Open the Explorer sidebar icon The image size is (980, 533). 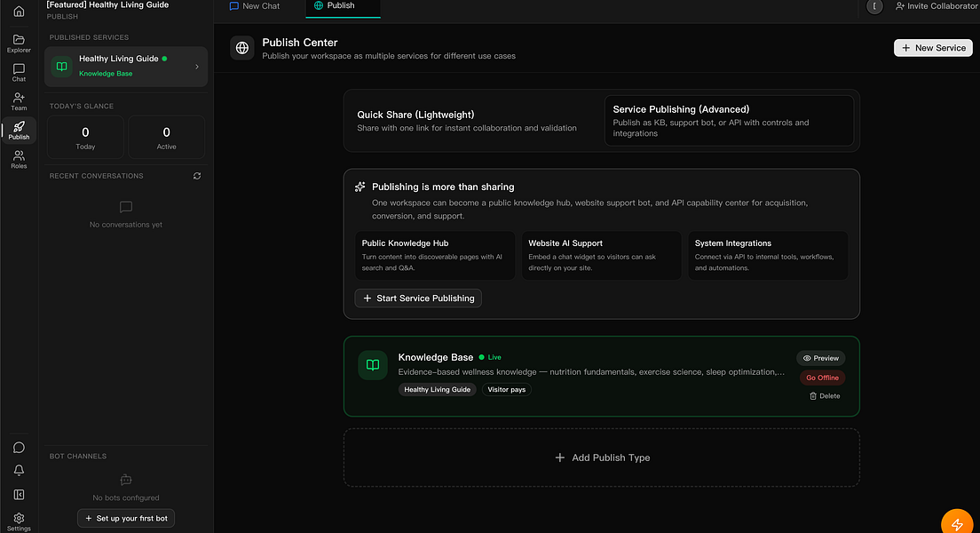[19, 44]
